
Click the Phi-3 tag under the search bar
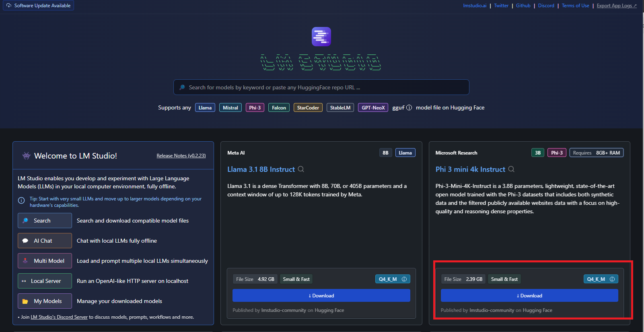255,107
